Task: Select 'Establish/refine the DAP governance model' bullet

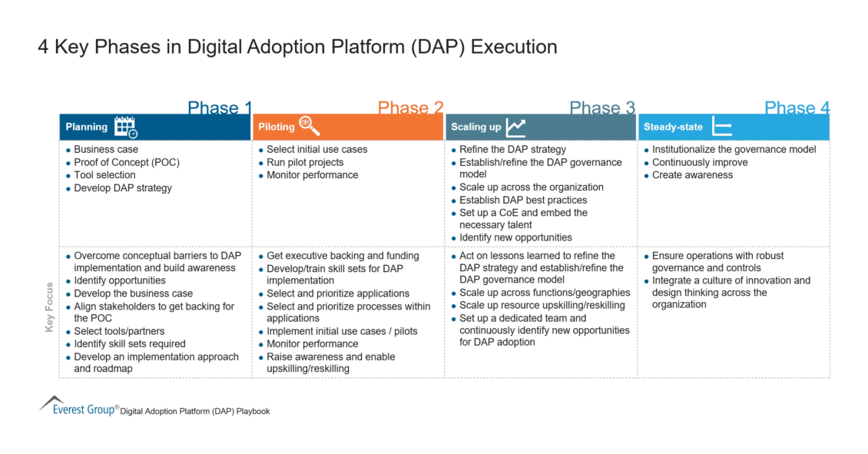Action: (x=540, y=168)
